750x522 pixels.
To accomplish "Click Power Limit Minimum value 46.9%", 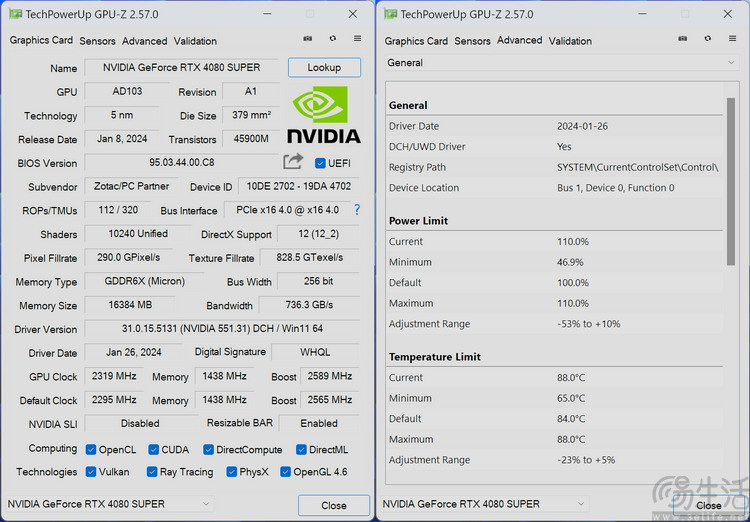I will tap(570, 262).
